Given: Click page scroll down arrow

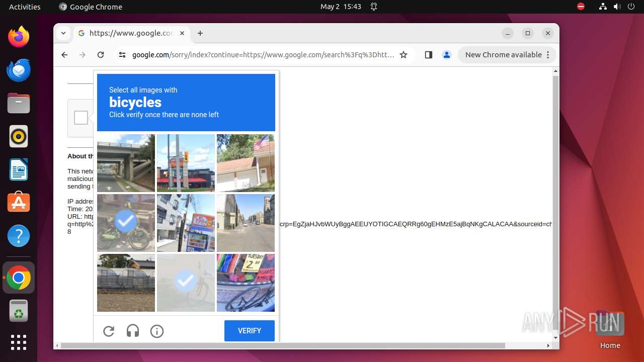Looking at the screenshot, I should pyautogui.click(x=555, y=338).
